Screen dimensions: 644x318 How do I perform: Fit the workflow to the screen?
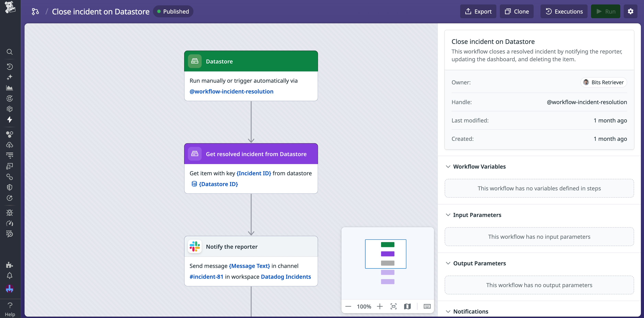pos(393,306)
